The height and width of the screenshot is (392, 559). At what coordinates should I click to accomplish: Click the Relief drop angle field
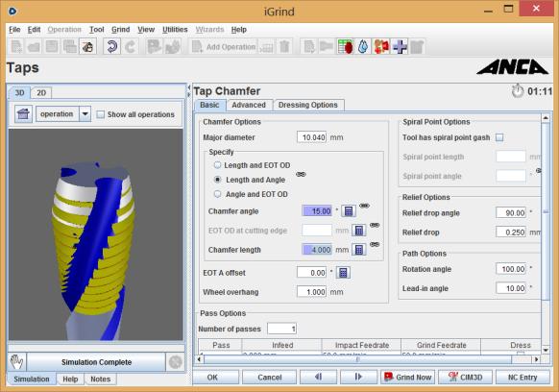click(x=511, y=213)
